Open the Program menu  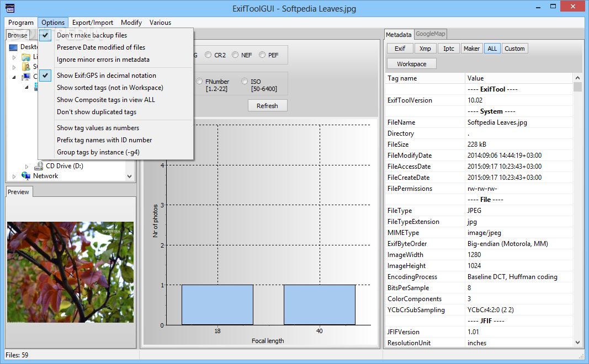pyautogui.click(x=20, y=23)
